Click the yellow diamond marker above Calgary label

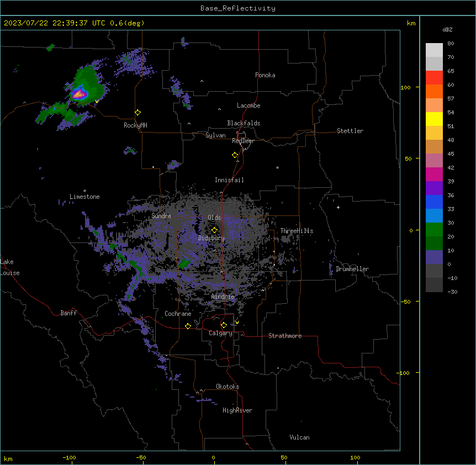(224, 325)
